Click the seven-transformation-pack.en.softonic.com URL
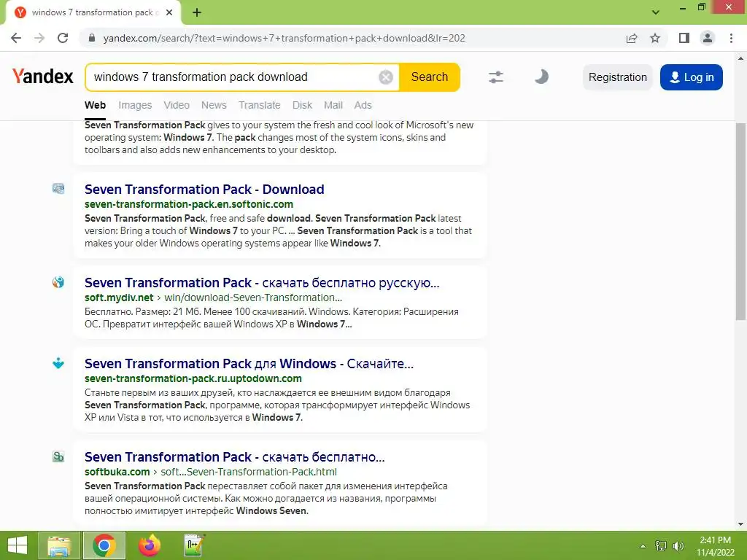Screen dimensions: 747x560 (189, 204)
